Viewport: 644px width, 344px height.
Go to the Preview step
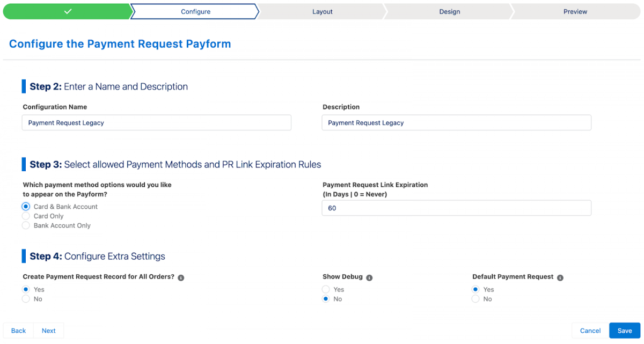[575, 11]
